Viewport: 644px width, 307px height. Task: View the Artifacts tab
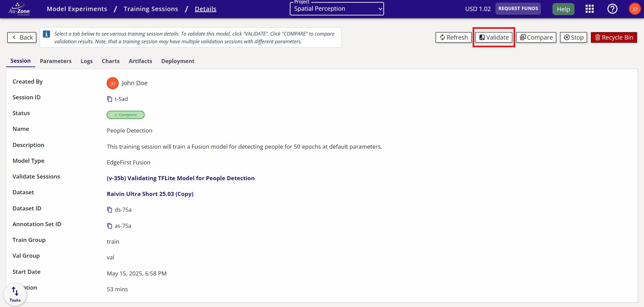point(140,61)
